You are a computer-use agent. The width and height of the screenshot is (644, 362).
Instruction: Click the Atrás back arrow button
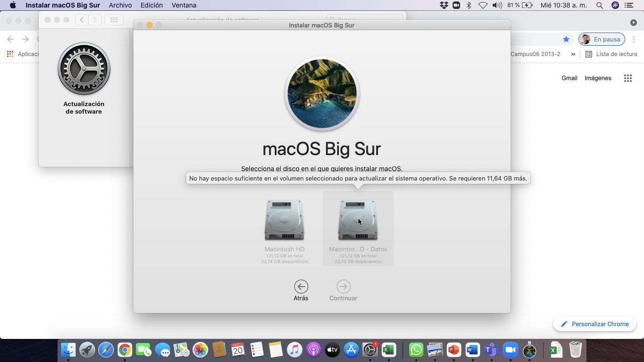coord(301,287)
